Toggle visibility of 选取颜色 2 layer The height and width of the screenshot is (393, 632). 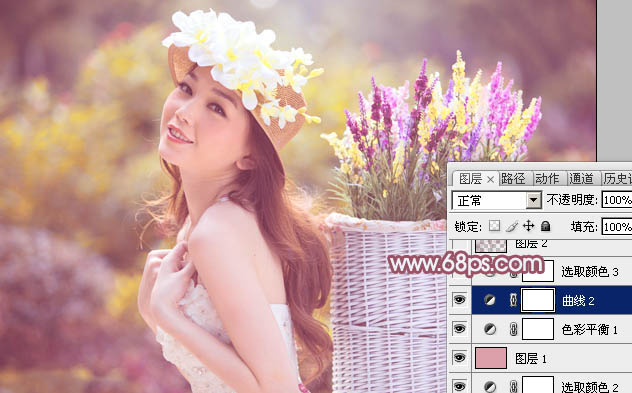(459, 386)
